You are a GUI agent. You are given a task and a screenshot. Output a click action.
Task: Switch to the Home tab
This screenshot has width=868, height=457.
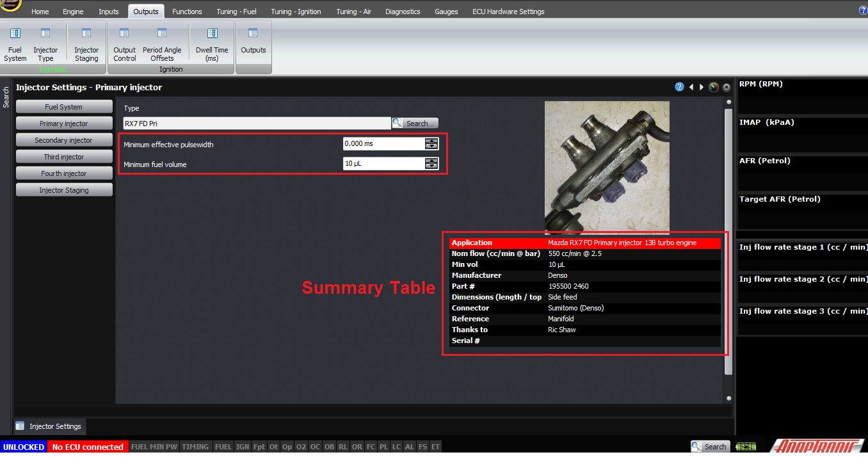tap(40, 12)
